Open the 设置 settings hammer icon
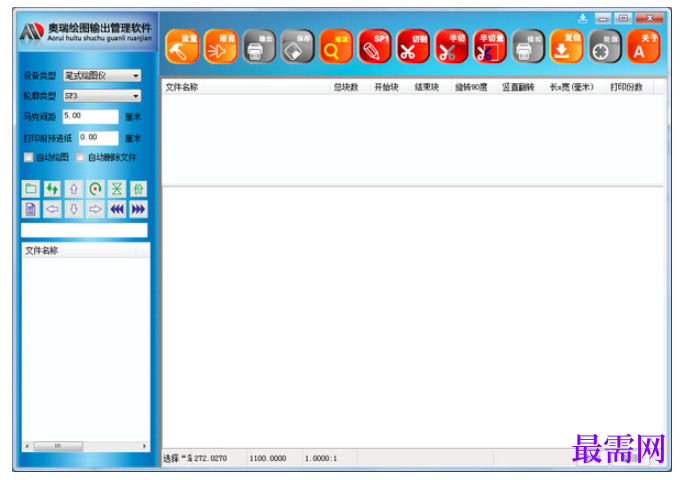The height and width of the screenshot is (480, 684). pyautogui.click(x=182, y=47)
